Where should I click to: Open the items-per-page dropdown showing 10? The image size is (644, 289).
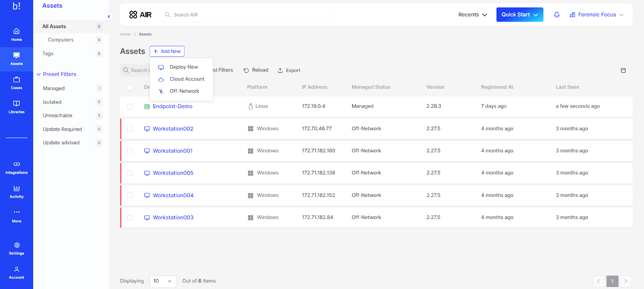click(x=163, y=281)
